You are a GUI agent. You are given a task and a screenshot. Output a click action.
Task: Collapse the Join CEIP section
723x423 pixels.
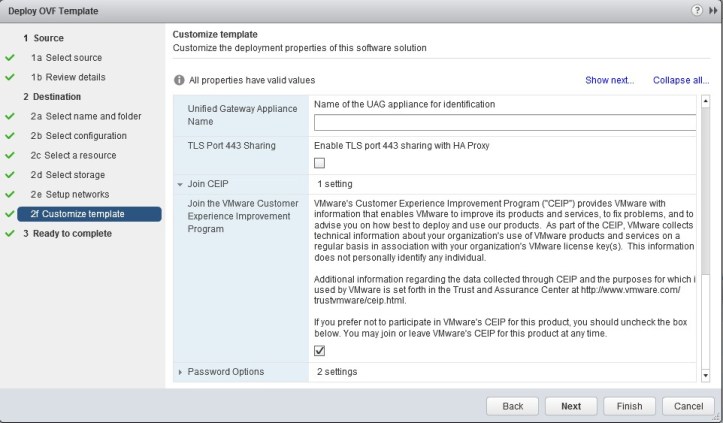(180, 185)
